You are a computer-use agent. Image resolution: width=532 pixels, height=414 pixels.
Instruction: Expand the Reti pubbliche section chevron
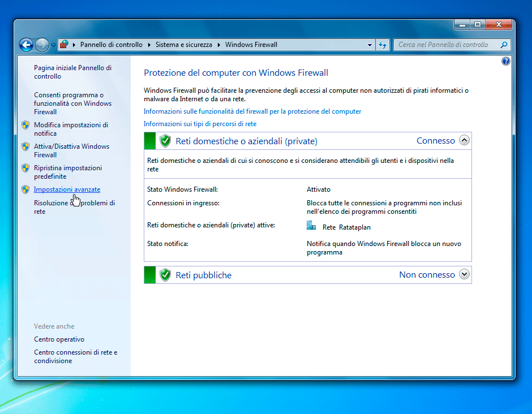coord(464,274)
